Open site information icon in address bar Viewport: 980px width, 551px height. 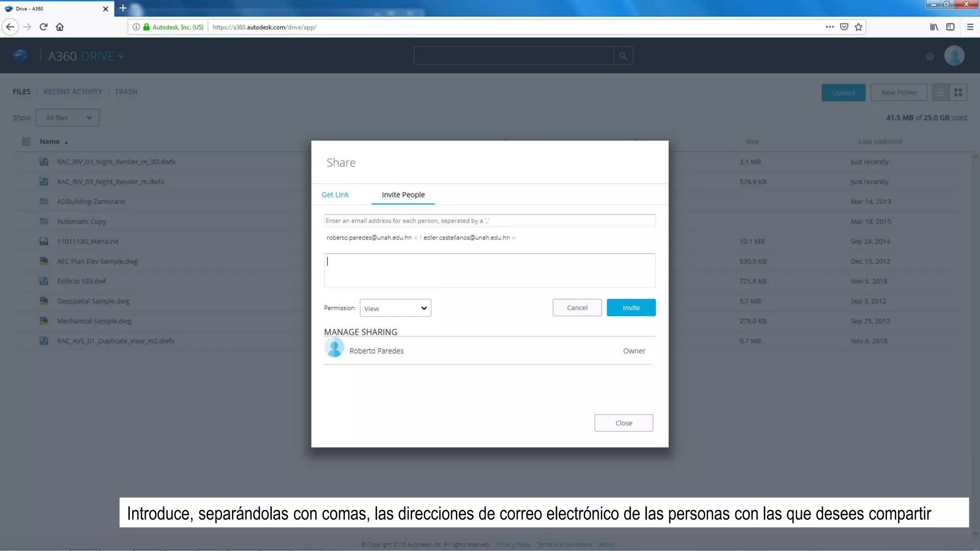pos(136,27)
